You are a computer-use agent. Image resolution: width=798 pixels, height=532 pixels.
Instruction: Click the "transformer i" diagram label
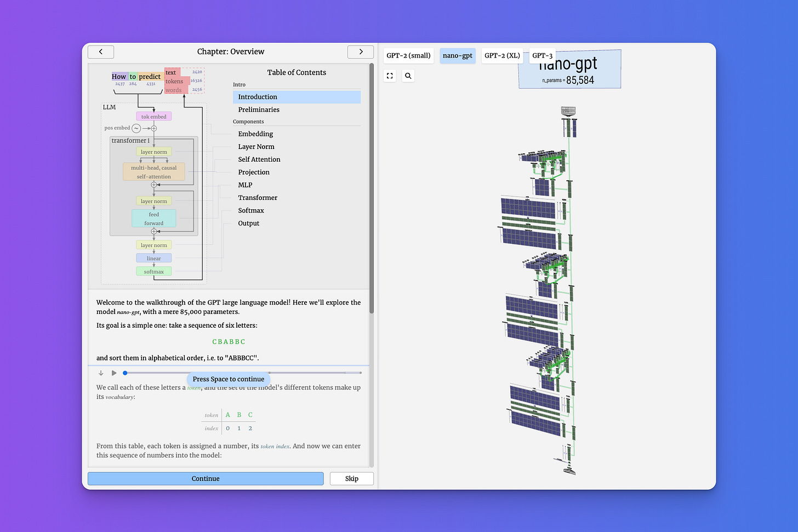click(x=130, y=141)
